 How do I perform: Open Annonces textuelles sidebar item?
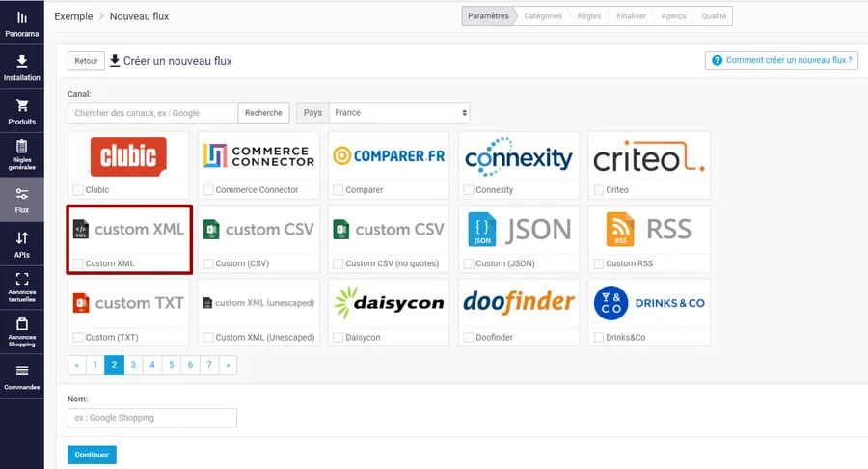point(21,288)
